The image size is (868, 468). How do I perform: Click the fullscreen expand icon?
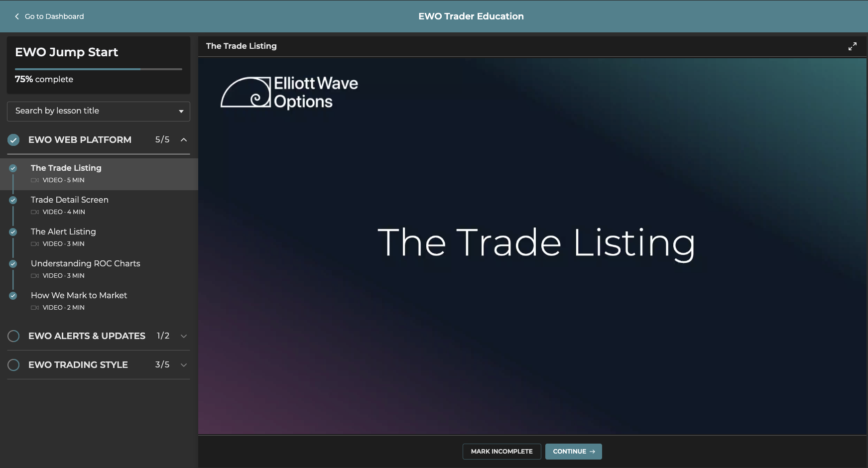coord(853,46)
